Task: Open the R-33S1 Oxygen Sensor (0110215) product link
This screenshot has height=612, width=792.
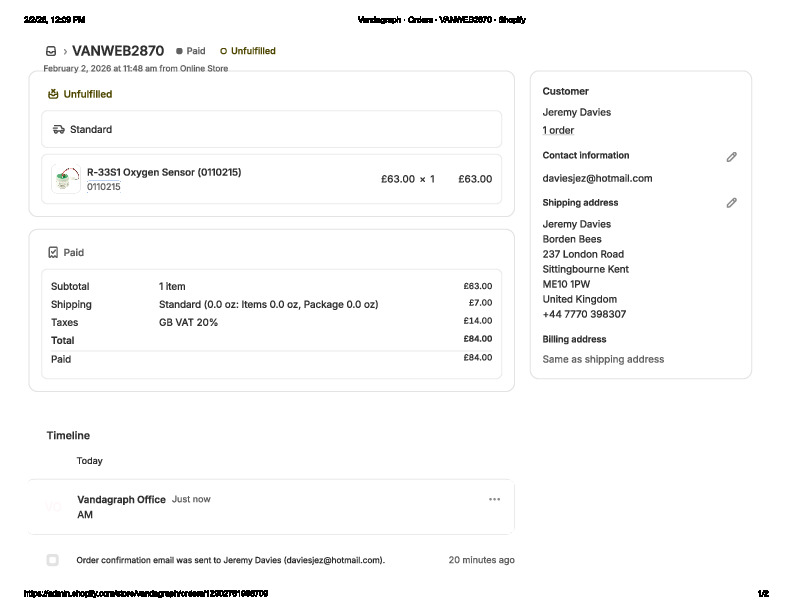Action: 163,172
